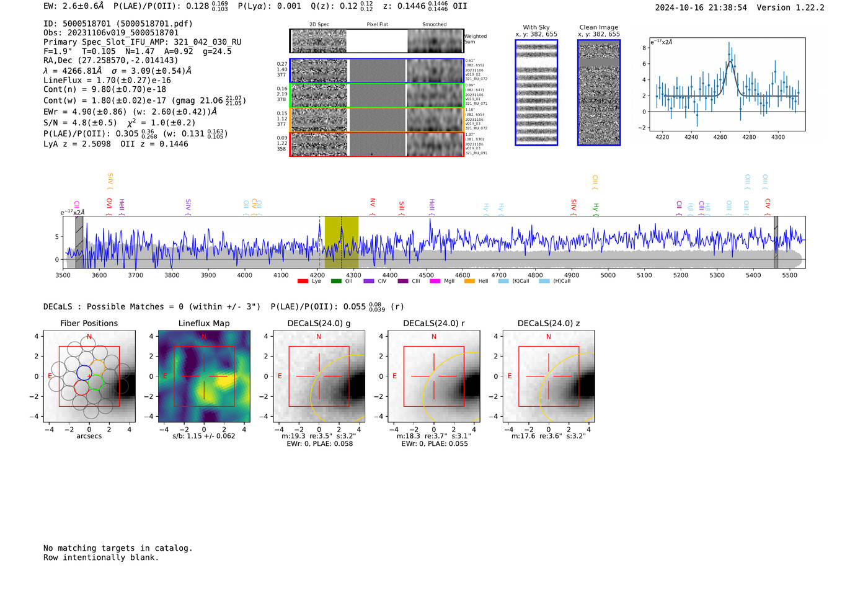Open the Lineflux Map image
The width and height of the screenshot is (868, 591).
[x=204, y=376]
